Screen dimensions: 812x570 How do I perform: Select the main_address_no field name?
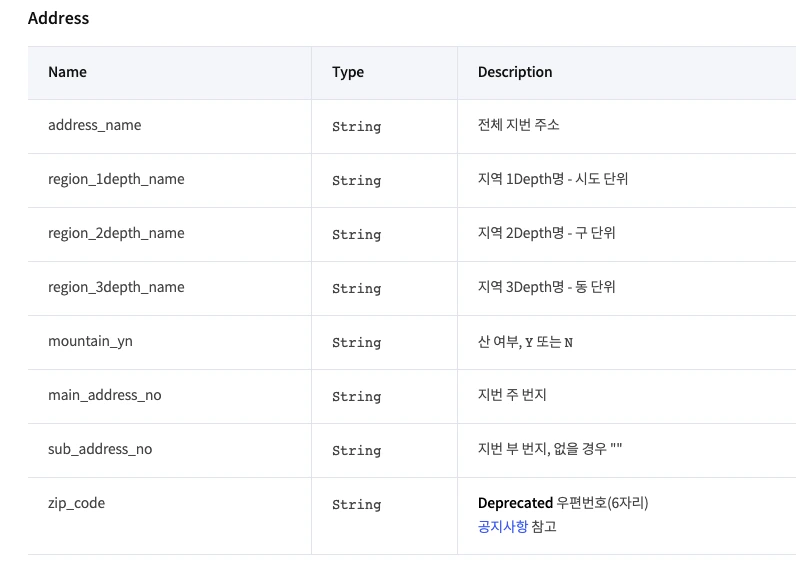pos(104,396)
